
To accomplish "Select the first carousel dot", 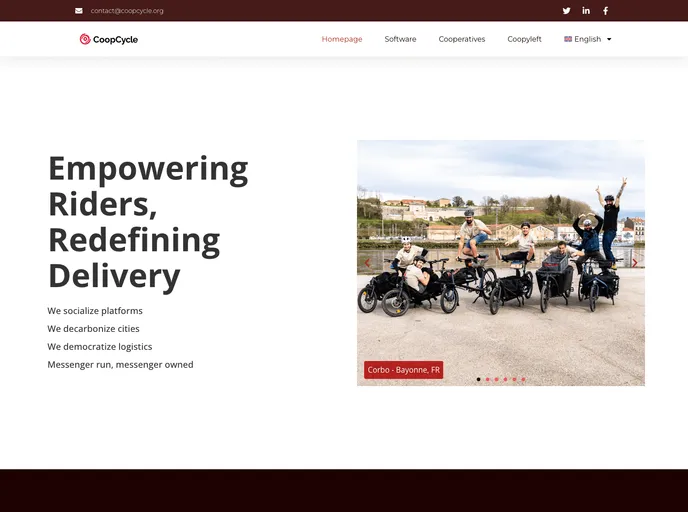I will click(478, 379).
